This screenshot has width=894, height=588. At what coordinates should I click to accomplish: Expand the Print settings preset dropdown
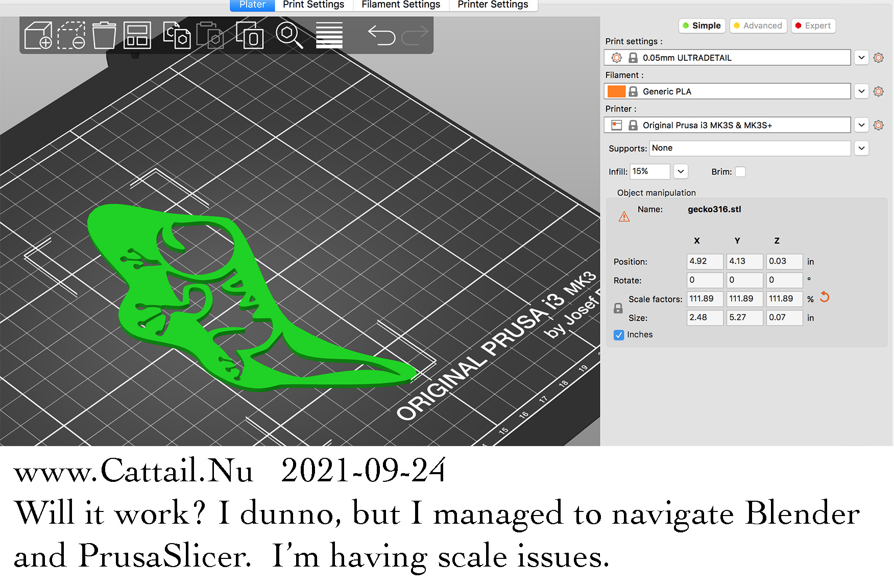(861, 58)
